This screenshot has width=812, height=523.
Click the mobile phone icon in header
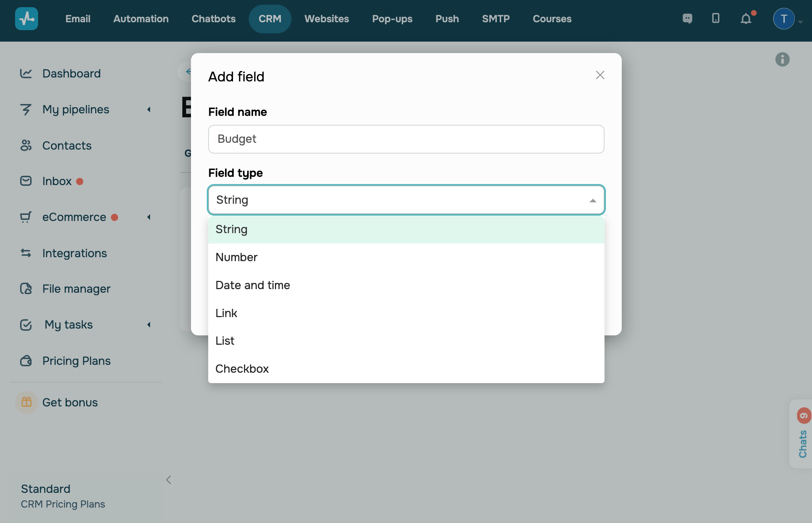tap(715, 18)
